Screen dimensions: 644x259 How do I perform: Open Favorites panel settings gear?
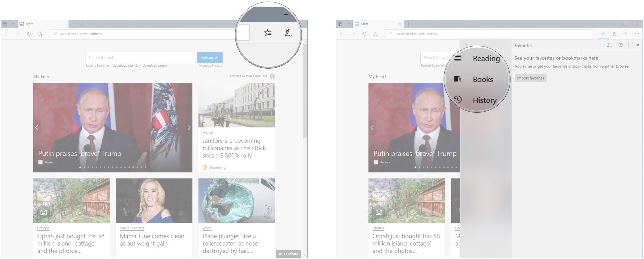click(620, 45)
